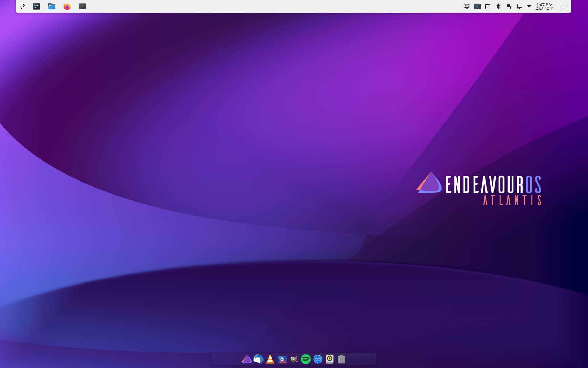Open System Settings from the panel
This screenshot has width=588, height=368.
coord(36,6)
